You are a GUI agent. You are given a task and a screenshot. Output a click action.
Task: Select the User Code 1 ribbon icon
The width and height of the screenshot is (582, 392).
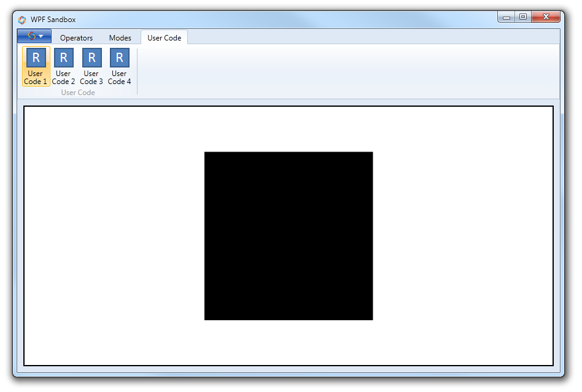click(x=35, y=65)
